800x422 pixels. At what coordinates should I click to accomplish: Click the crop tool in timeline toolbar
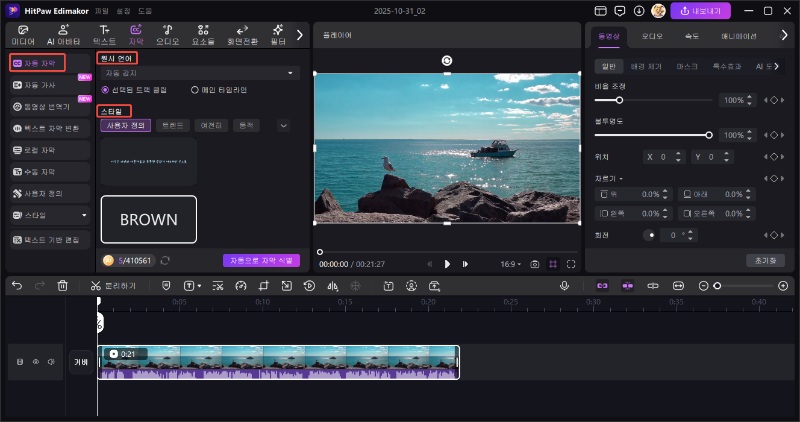pyautogui.click(x=263, y=286)
